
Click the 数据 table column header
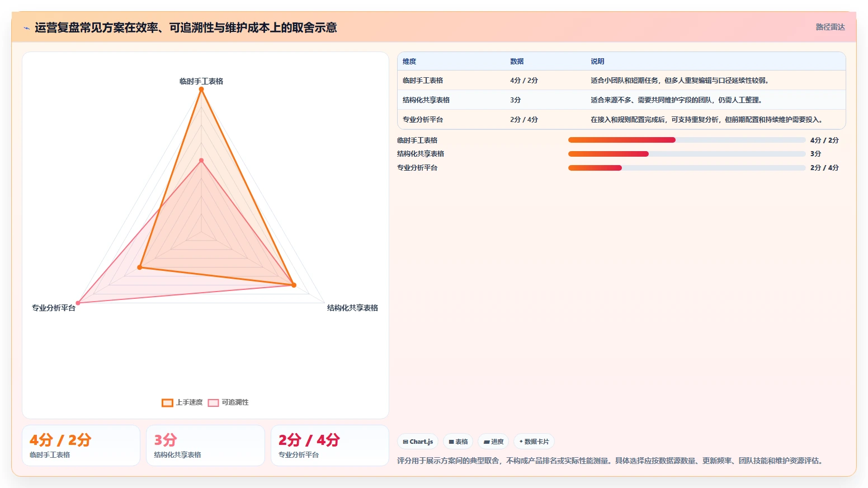(x=517, y=62)
